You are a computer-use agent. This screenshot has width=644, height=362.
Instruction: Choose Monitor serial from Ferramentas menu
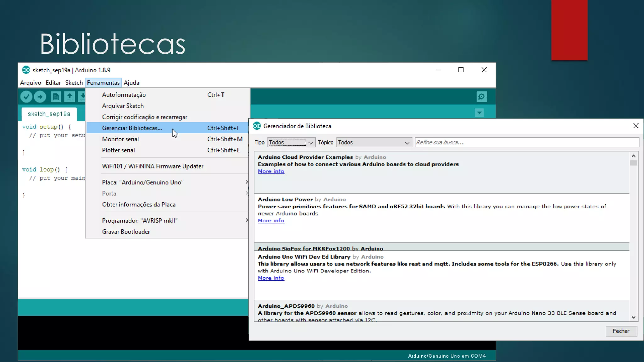120,139
